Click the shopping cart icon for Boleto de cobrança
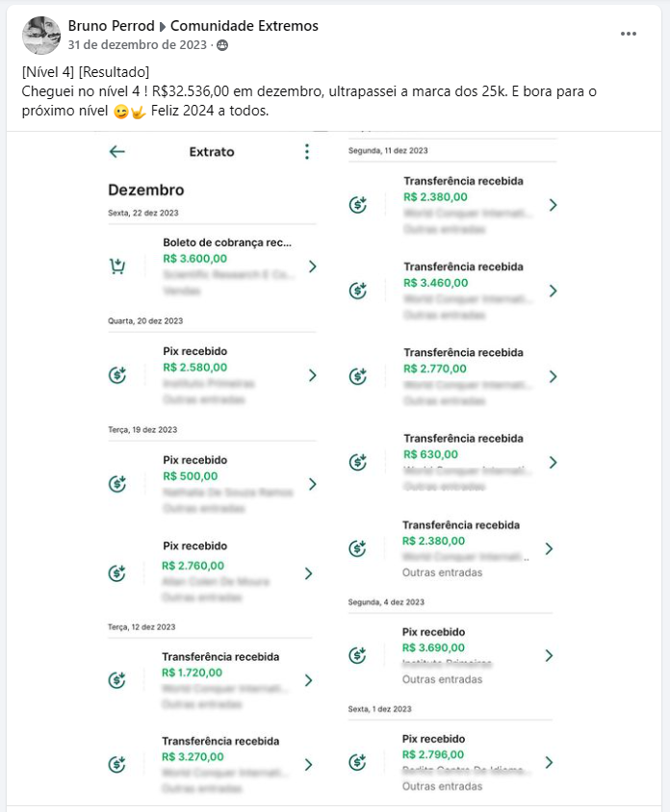This screenshot has width=670, height=812. (117, 266)
